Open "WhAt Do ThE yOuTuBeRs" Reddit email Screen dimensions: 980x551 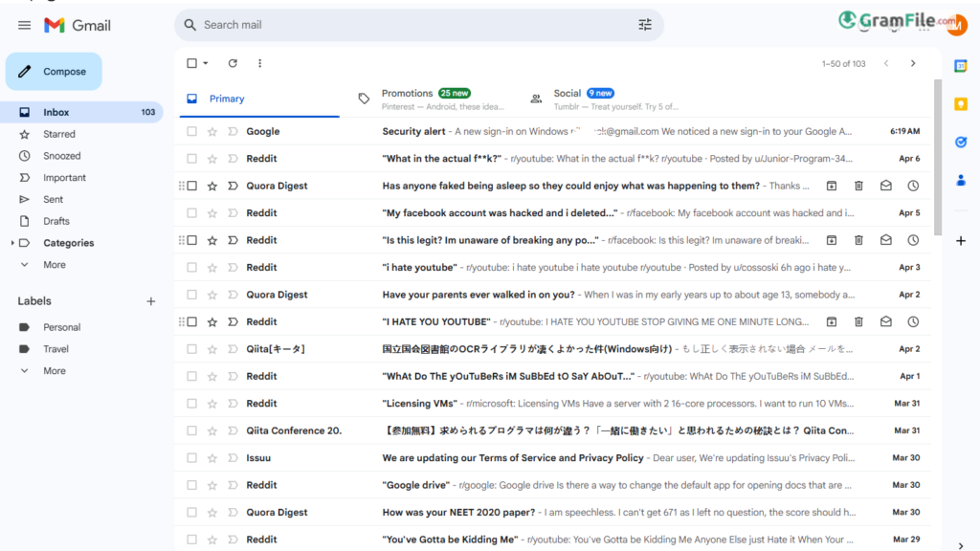(x=553, y=376)
